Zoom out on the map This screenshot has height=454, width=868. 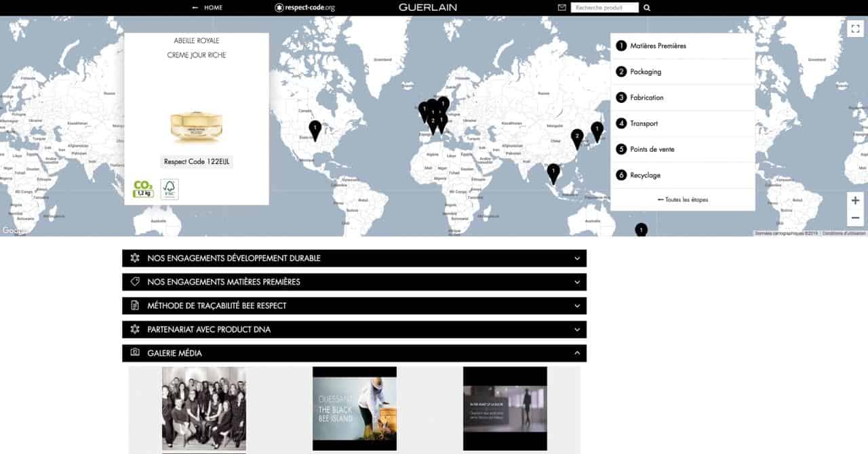[x=855, y=218]
